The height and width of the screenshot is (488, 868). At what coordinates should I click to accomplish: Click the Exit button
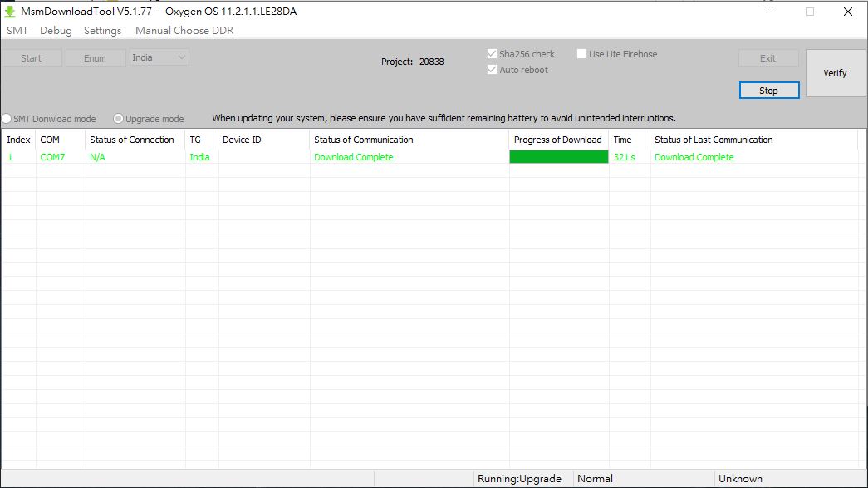767,57
